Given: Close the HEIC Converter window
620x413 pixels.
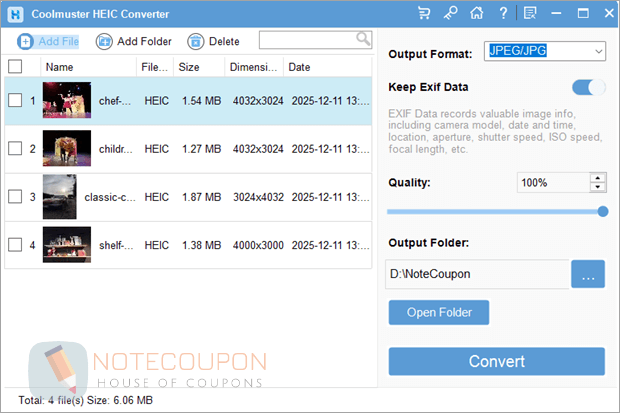Looking at the screenshot, I should pos(609,13).
